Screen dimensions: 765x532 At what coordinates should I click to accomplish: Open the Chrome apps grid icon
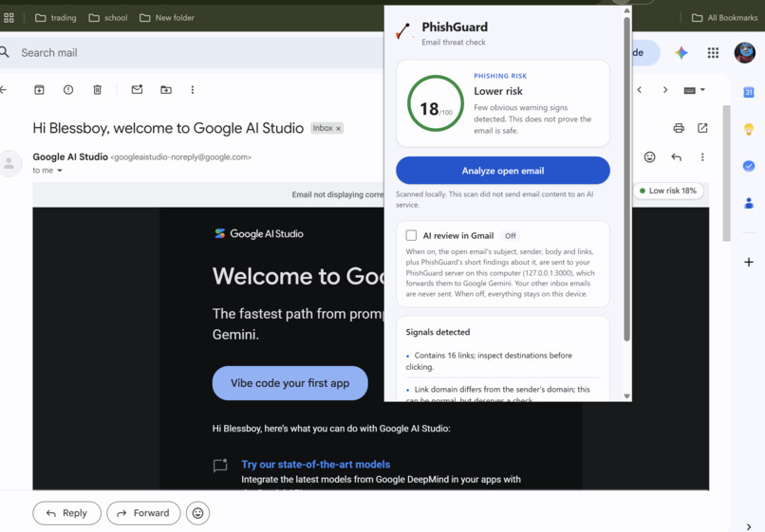[9, 18]
